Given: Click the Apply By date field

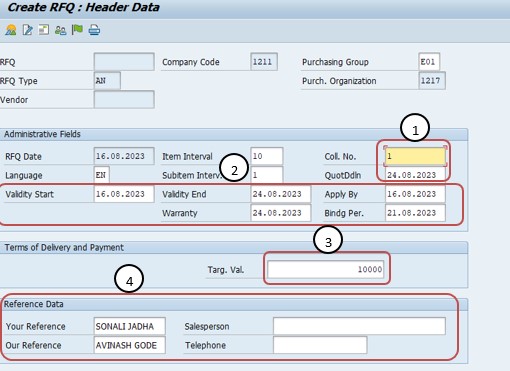Looking at the screenshot, I should pos(415,194).
